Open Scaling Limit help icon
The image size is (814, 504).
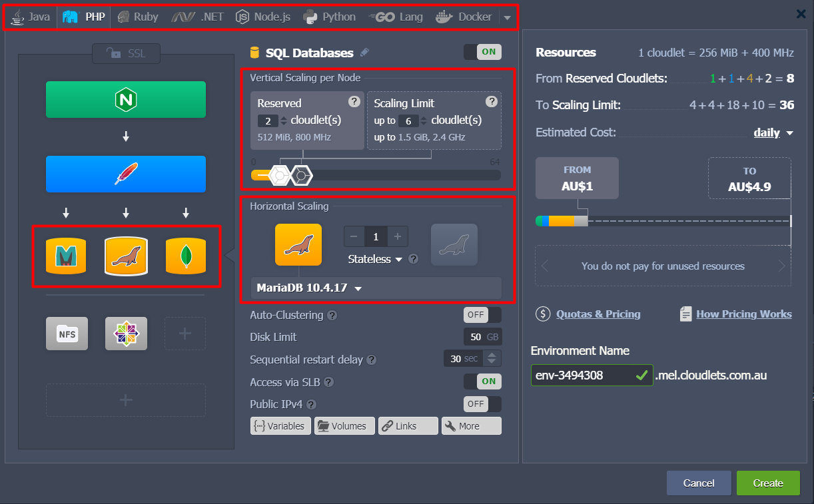click(x=492, y=101)
